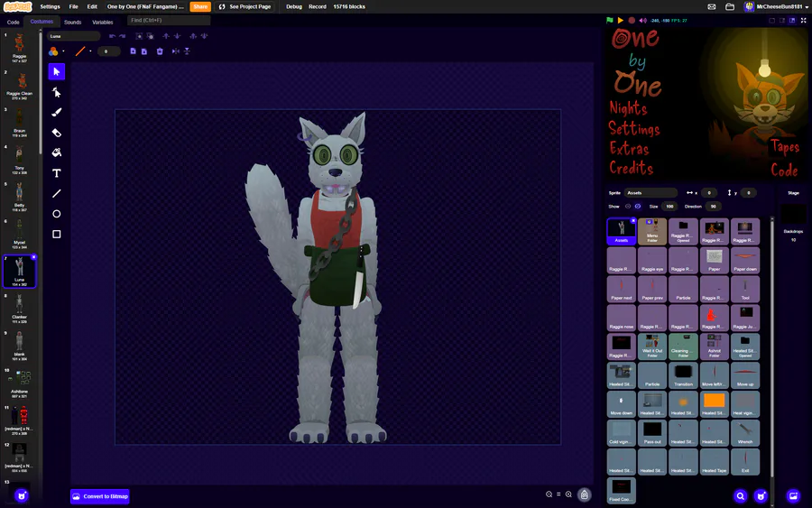The width and height of the screenshot is (812, 508).
Task: Open the Edit menu
Action: [x=92, y=6]
